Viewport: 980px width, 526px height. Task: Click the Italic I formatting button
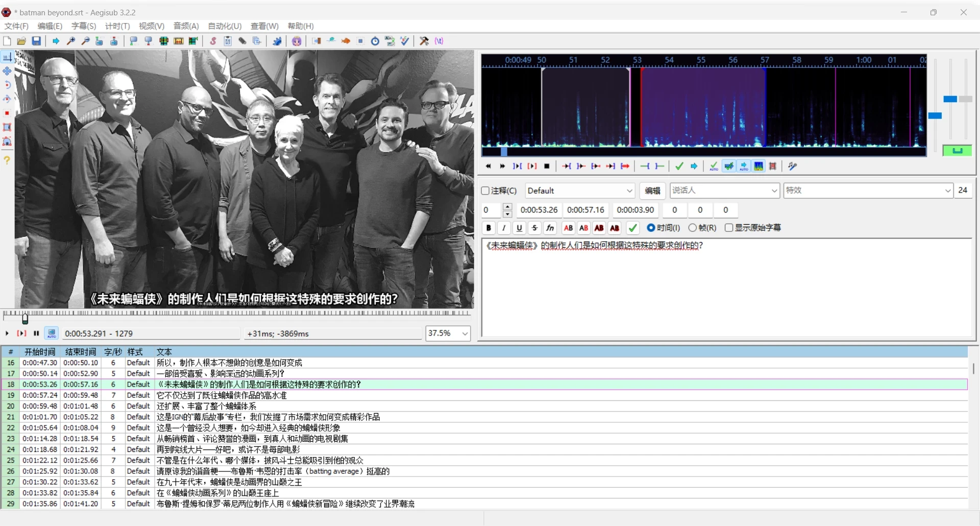[504, 228]
